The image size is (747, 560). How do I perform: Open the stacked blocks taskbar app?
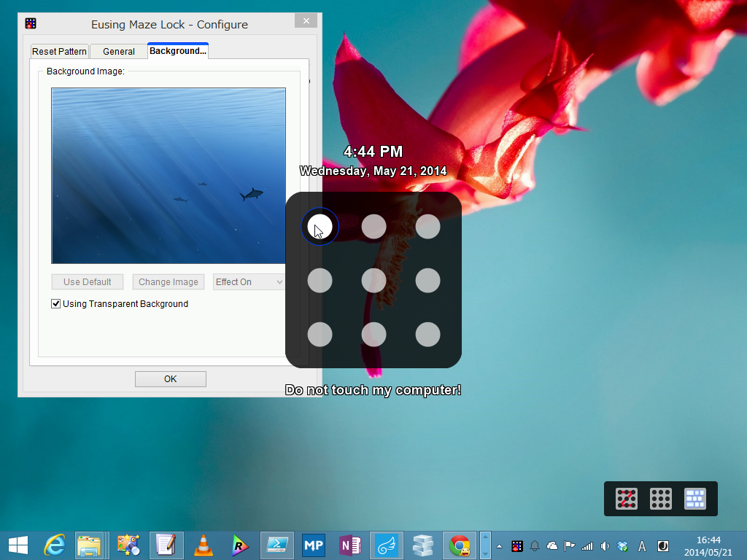(423, 545)
